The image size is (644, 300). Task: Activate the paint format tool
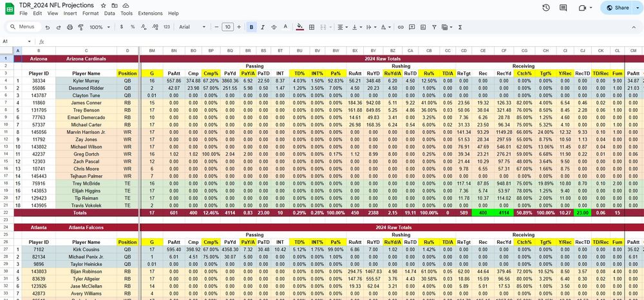point(81,27)
